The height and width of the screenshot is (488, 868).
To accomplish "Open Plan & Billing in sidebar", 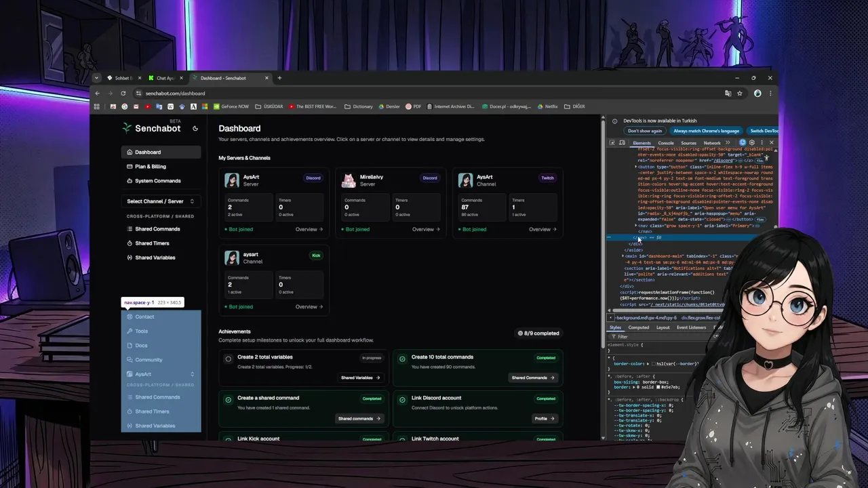I will tap(161, 166).
